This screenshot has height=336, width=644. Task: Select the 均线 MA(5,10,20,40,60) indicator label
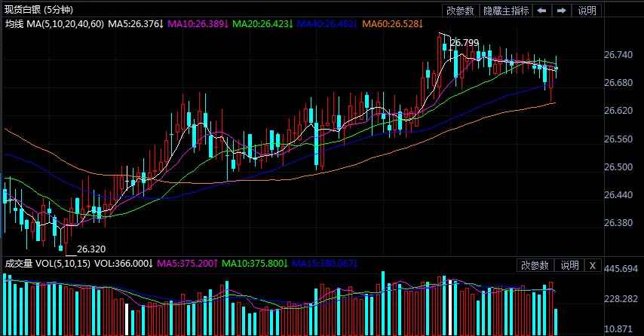[54, 25]
